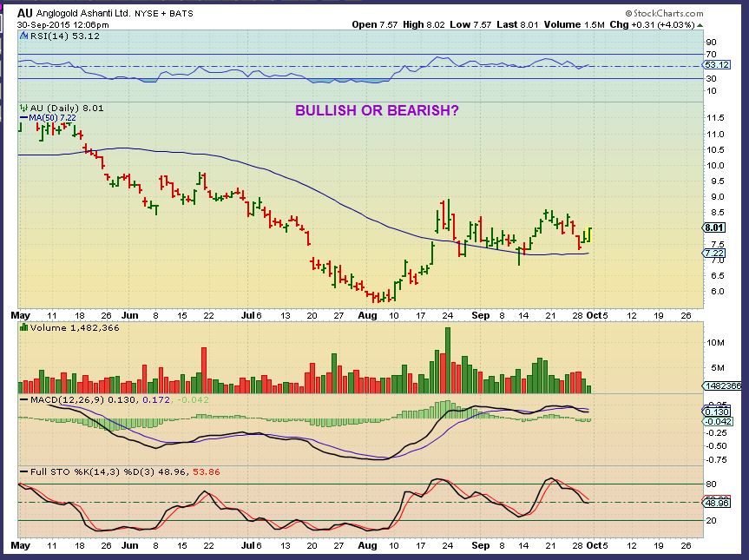Image resolution: width=749 pixels, height=560 pixels.
Task: Click the Last 8.01 value in header
Action: (x=518, y=25)
